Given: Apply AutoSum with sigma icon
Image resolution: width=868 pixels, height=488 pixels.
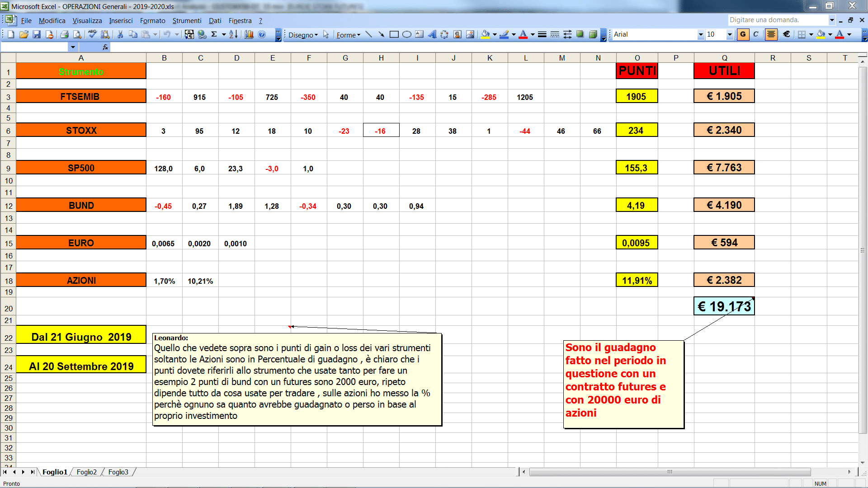Looking at the screenshot, I should 214,34.
